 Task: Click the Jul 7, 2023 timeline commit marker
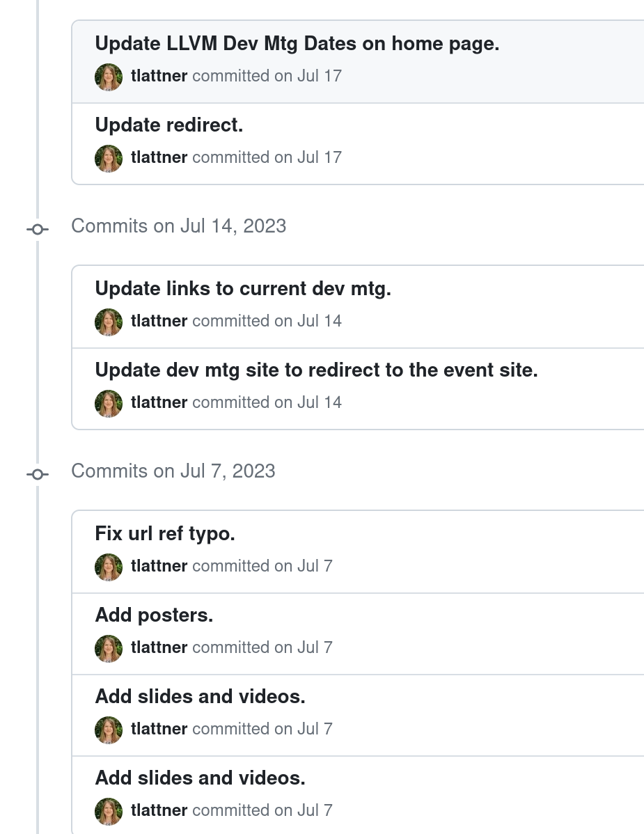37,474
